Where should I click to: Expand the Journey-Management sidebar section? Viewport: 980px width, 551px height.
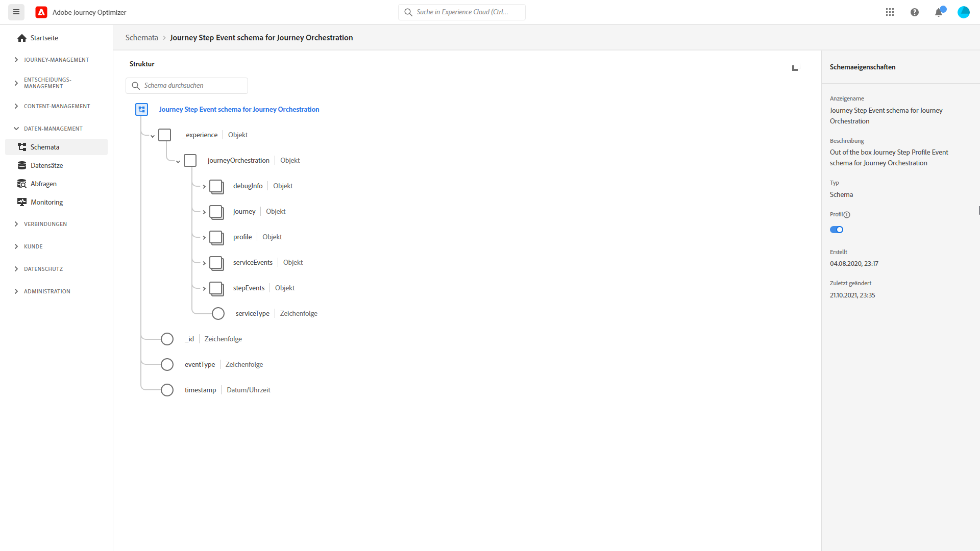[56, 60]
